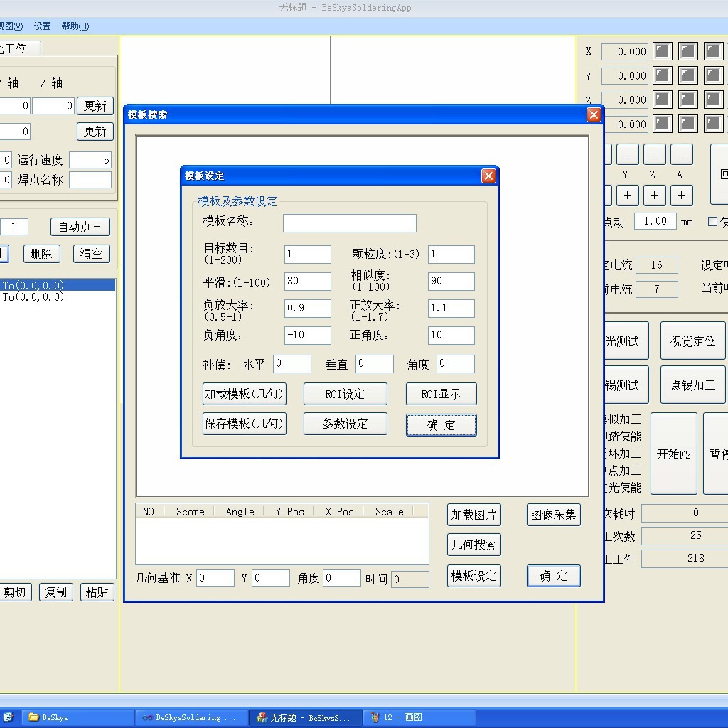Click first status indicator in X row
The height and width of the screenshot is (728, 728).
pos(662,51)
